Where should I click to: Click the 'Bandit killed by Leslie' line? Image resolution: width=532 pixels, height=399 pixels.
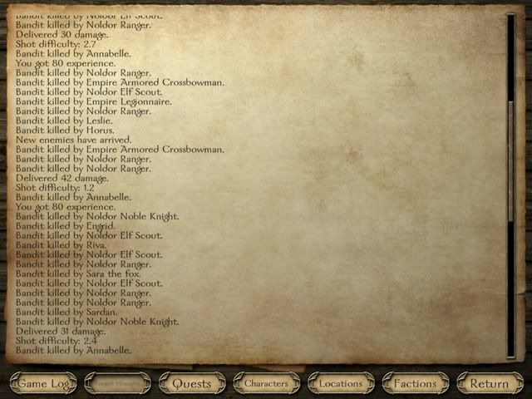coord(64,121)
